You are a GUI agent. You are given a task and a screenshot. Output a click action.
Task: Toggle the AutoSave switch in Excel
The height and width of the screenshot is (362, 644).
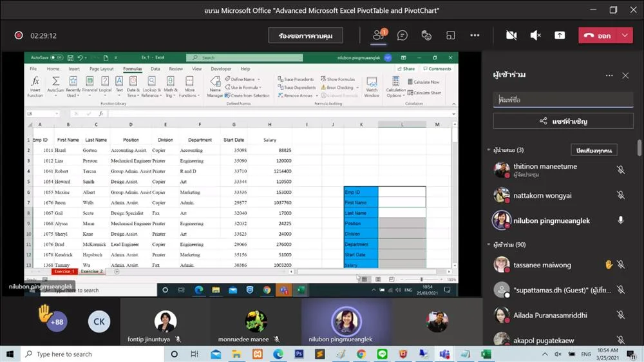[x=56, y=57]
